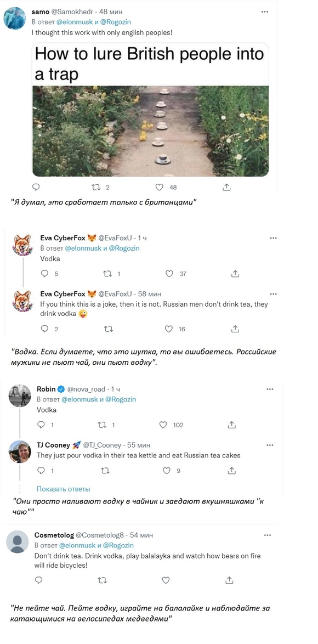Open @elonmusk mention in samo's tweet

click(74, 22)
